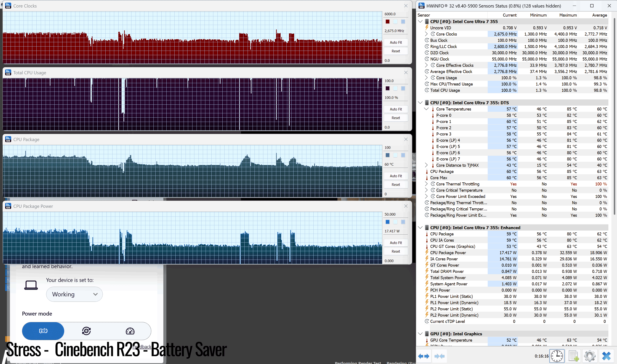Click the Core Clocks graph window icon
Viewport: 617px width, 364px height.
(x=8, y=6)
